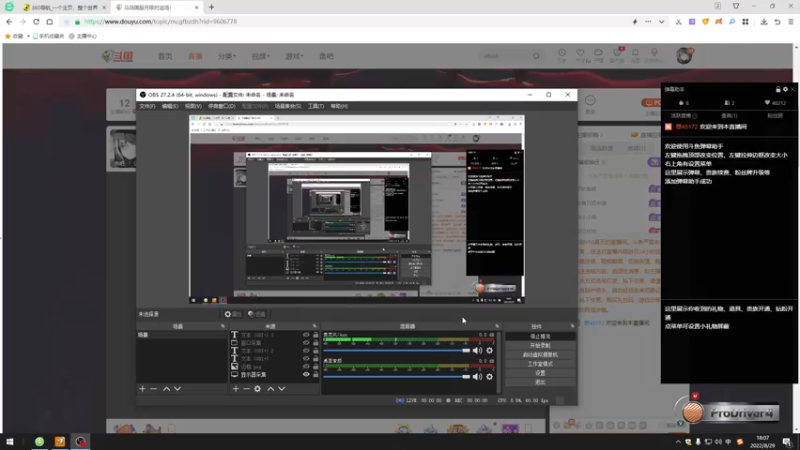Open the Douyu 分类 dropdown in the navigation bar
The width and height of the screenshot is (800, 450).
click(x=227, y=56)
